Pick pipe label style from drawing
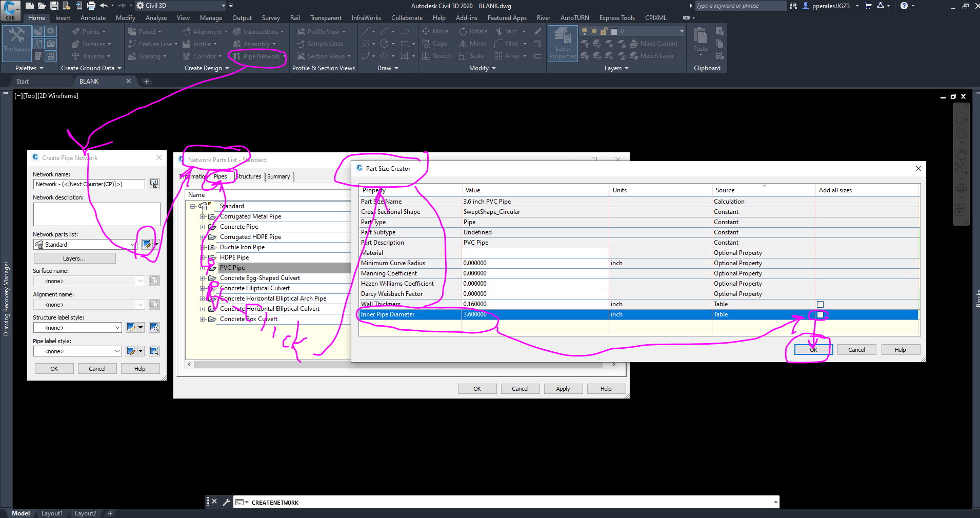This screenshot has width=980, height=518. click(154, 351)
